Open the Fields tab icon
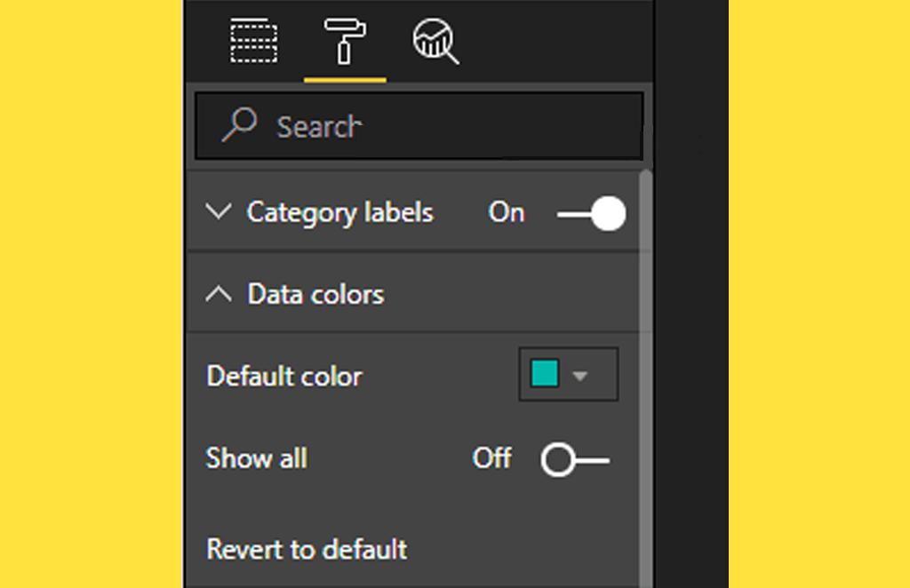 254,42
